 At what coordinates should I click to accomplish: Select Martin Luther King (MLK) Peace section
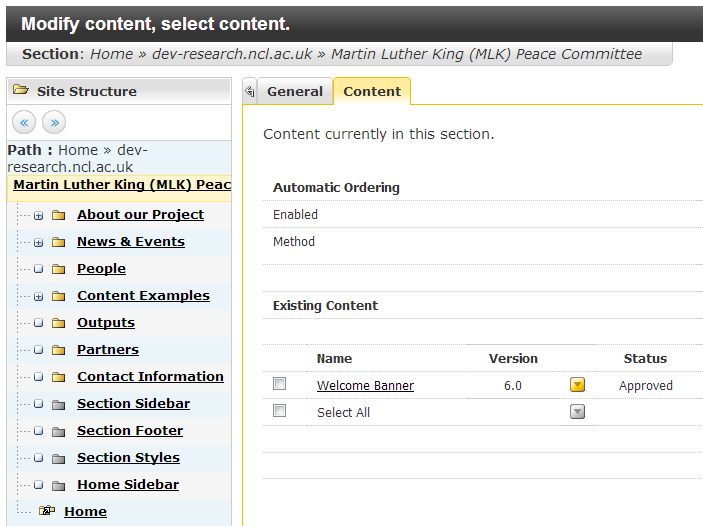[122, 185]
